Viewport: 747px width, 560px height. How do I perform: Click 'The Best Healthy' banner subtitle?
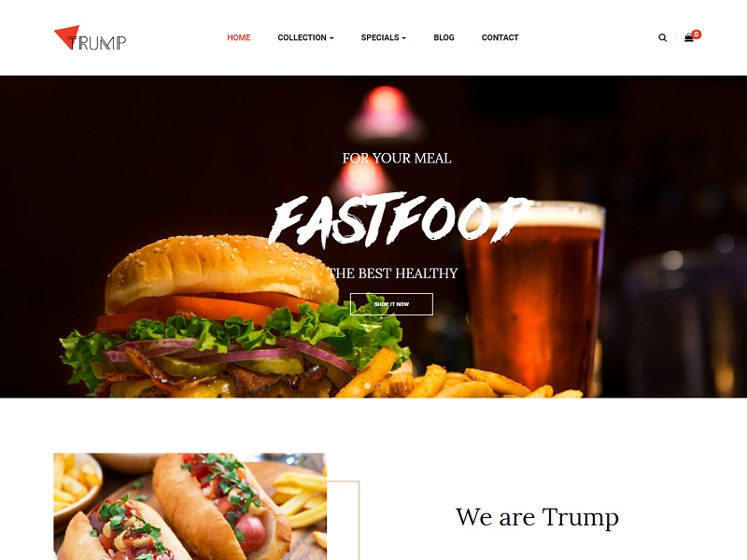coord(393,273)
